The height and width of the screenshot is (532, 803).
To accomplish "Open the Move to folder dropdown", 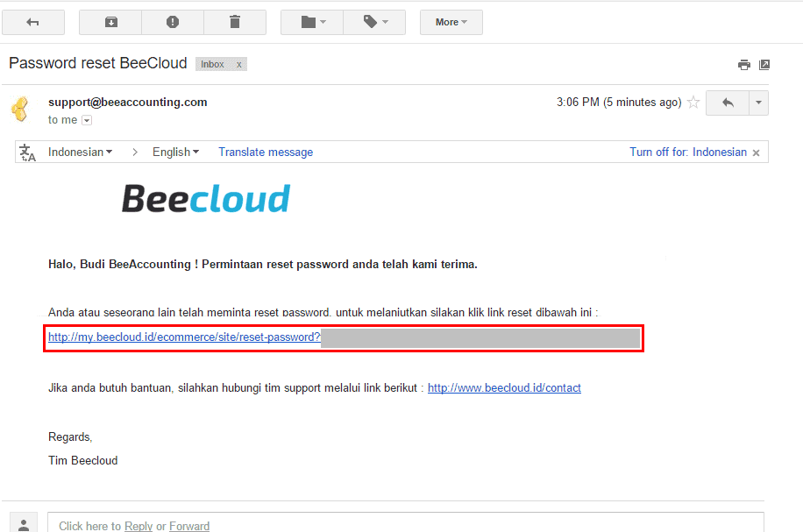I will tap(312, 22).
